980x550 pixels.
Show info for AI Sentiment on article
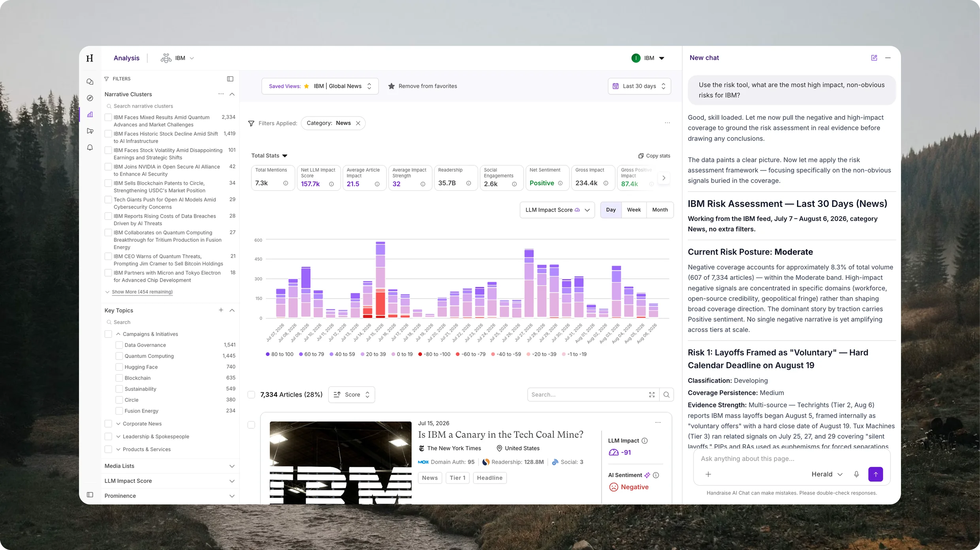(x=656, y=475)
